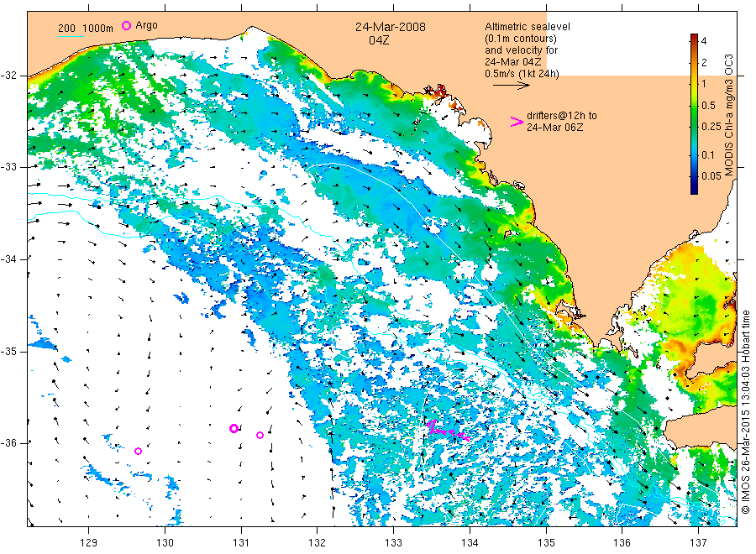
Task: Click the 'Argo' legend text
Action: click(146, 25)
